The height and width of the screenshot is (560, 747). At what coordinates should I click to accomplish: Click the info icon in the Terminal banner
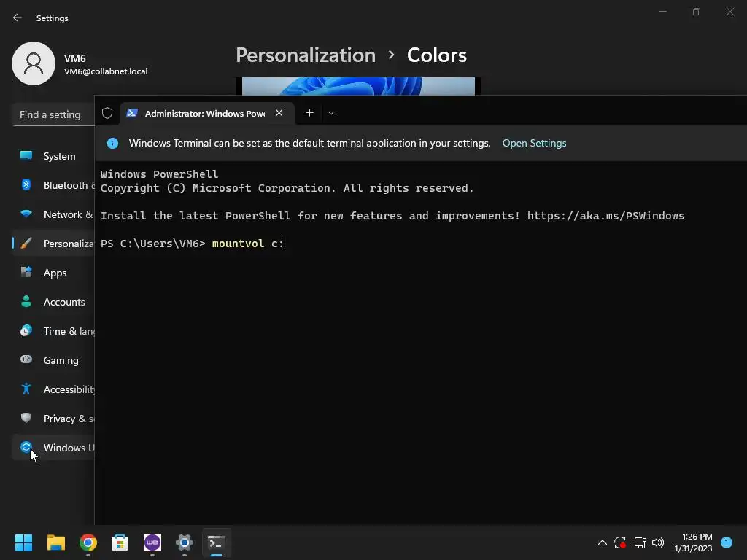pos(112,144)
